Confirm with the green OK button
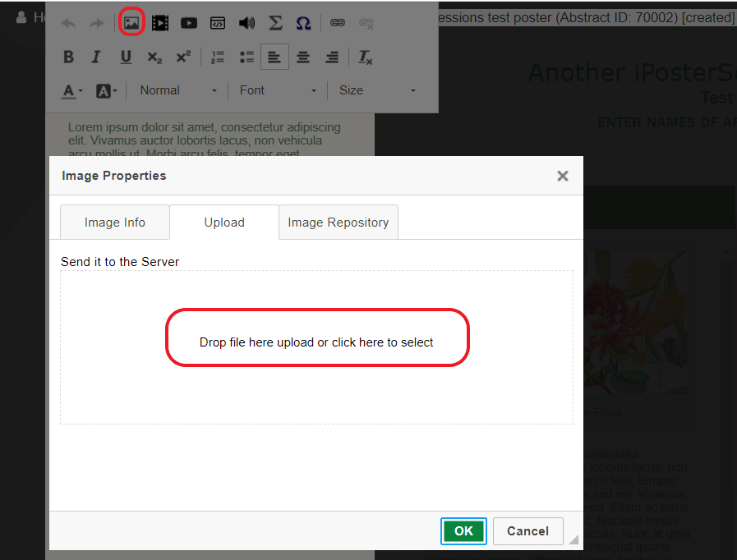The image size is (737, 560). [x=463, y=531]
